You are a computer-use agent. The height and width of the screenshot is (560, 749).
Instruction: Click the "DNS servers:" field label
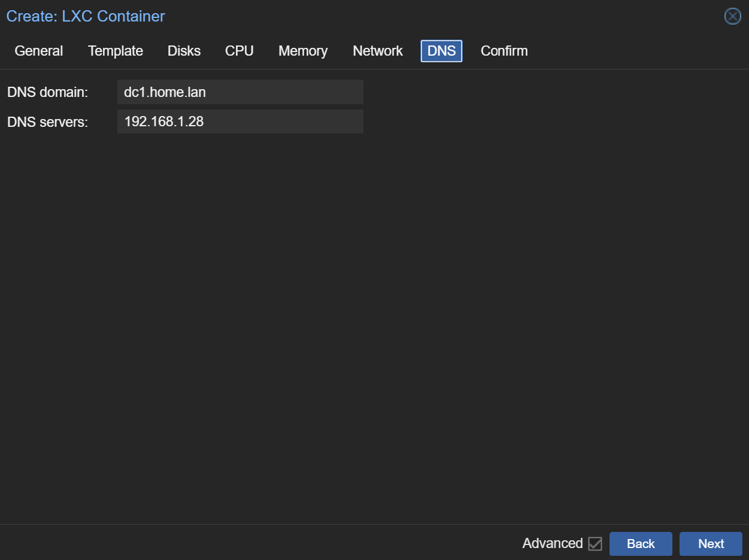[48, 122]
